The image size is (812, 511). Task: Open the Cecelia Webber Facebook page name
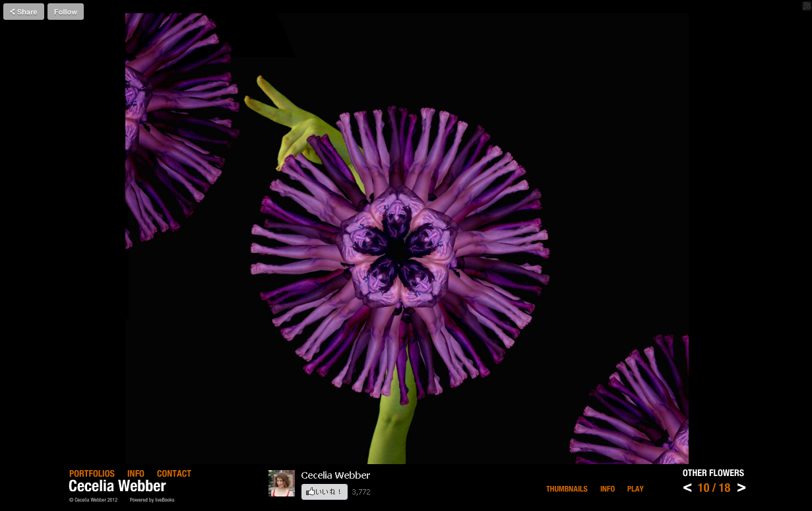coord(336,475)
